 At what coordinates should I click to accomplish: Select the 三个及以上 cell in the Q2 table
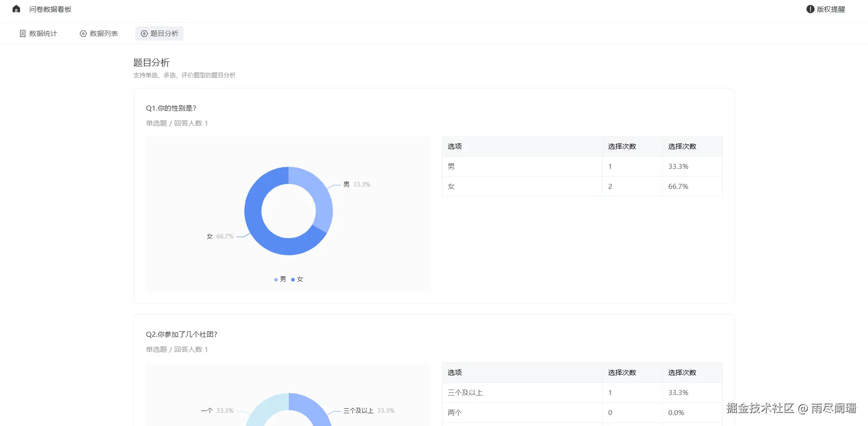click(x=522, y=393)
